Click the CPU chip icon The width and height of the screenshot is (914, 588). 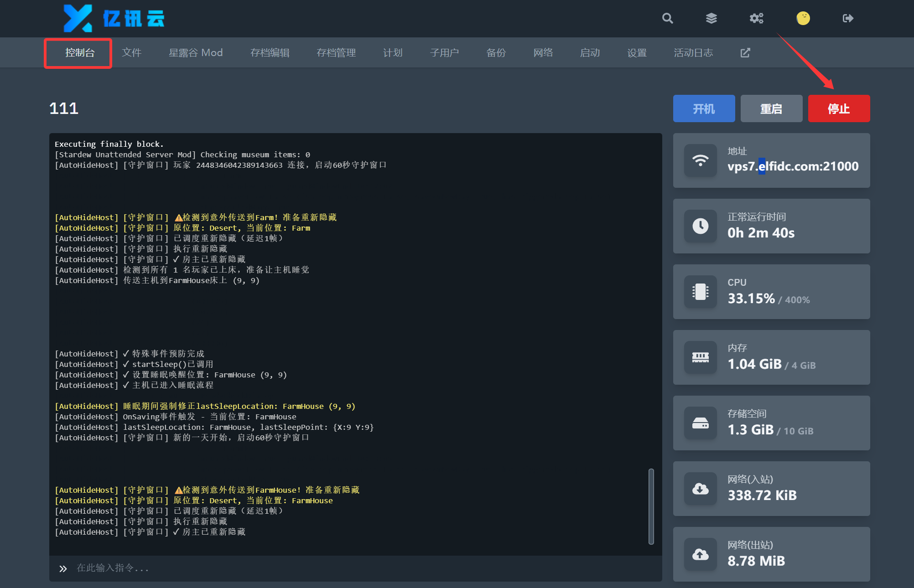701,292
